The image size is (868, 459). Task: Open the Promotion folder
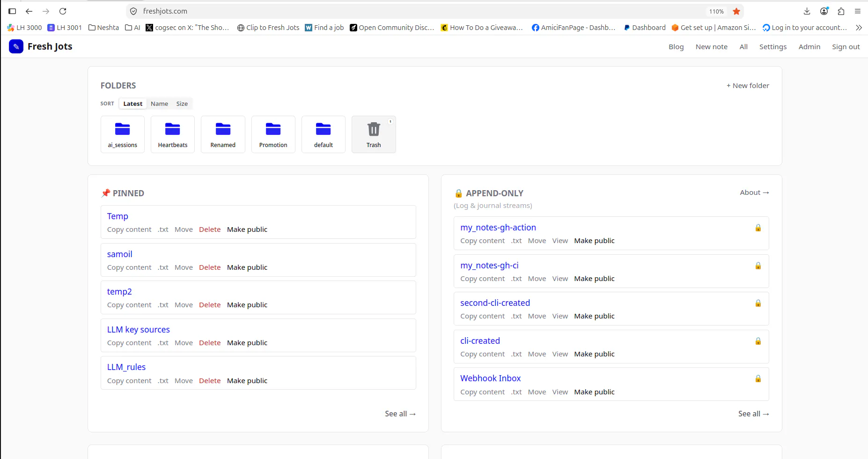point(273,134)
